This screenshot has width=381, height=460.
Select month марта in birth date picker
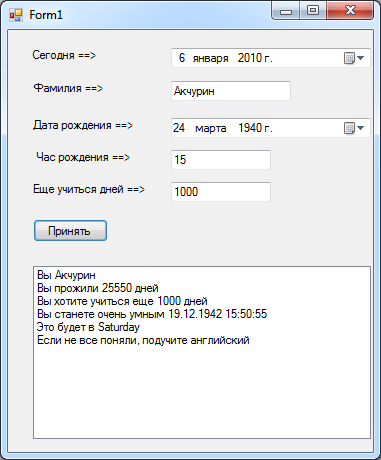(x=211, y=128)
